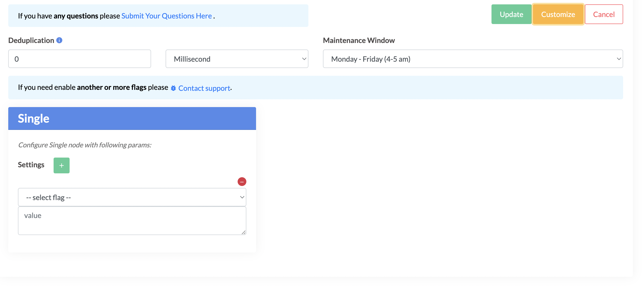644x286 pixels.
Task: Grab the value textarea resize handle
Action: click(243, 232)
